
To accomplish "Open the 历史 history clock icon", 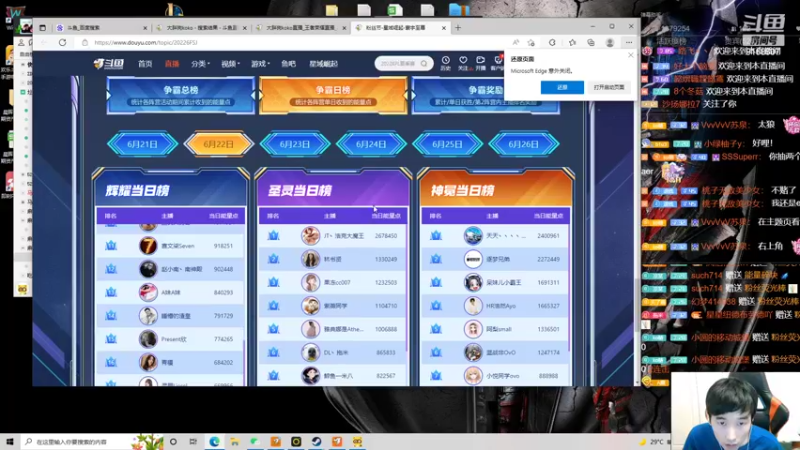I will (445, 63).
